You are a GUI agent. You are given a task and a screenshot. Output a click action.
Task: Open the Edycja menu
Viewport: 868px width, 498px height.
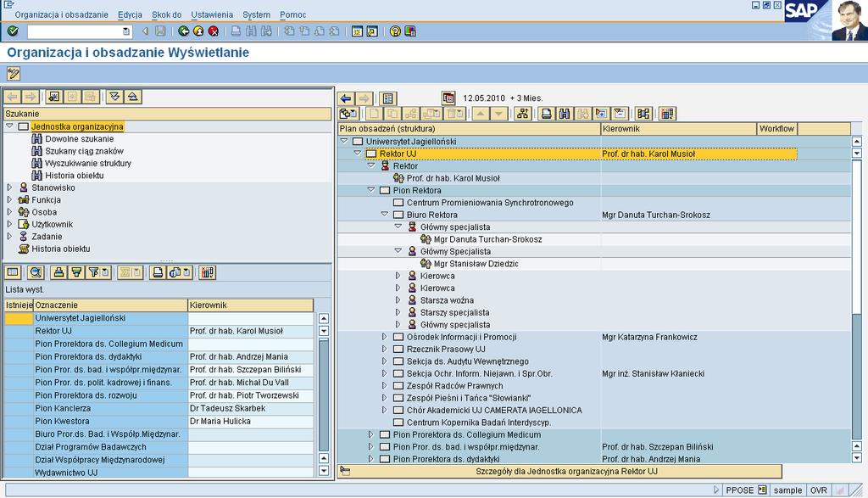tap(130, 15)
